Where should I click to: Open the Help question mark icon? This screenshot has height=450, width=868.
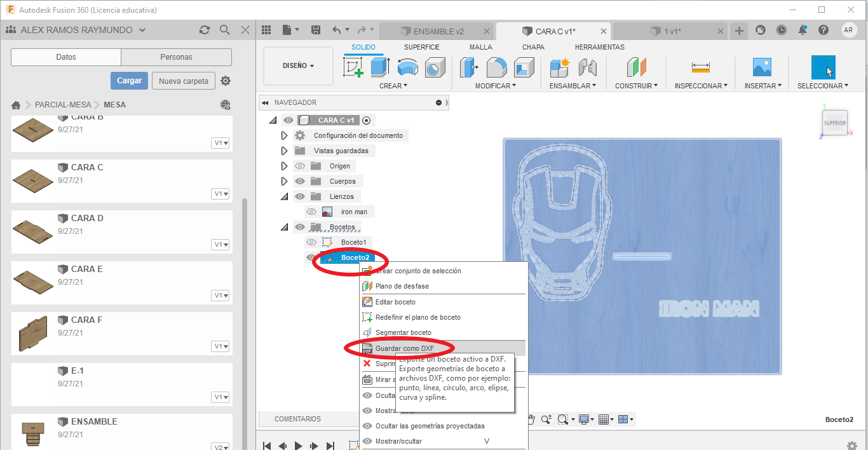click(x=824, y=30)
